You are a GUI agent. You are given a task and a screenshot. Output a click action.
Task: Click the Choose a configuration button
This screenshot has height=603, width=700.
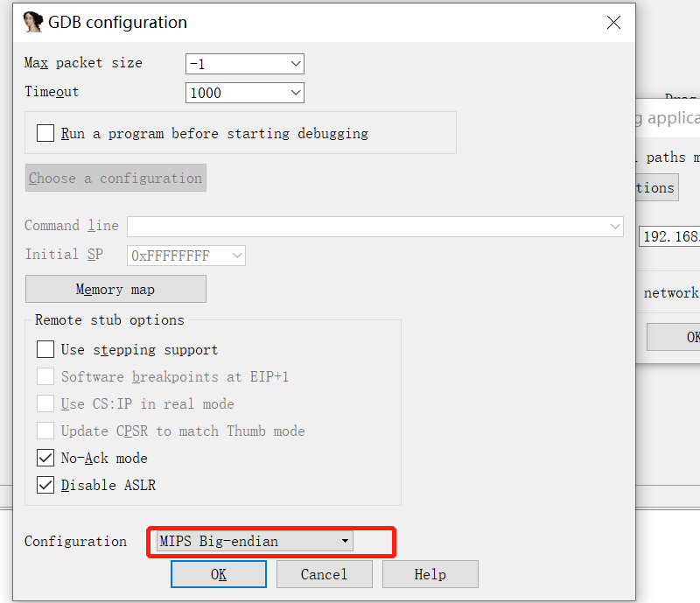click(x=115, y=178)
